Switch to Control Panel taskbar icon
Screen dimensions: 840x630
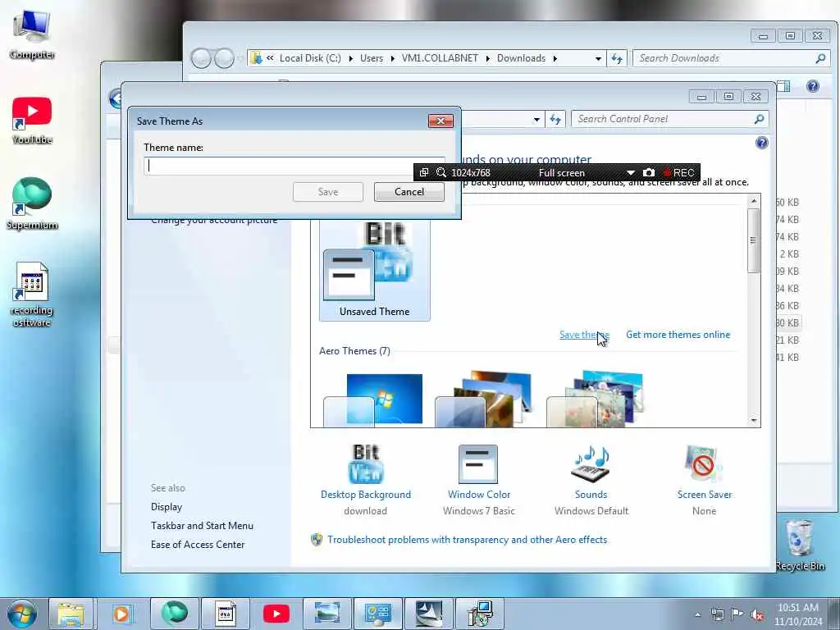coord(377,614)
